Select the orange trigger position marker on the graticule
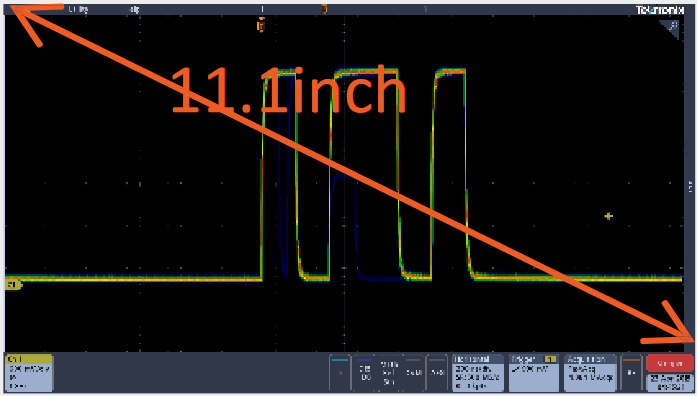Viewport: 697px width, 396px height. tap(261, 26)
